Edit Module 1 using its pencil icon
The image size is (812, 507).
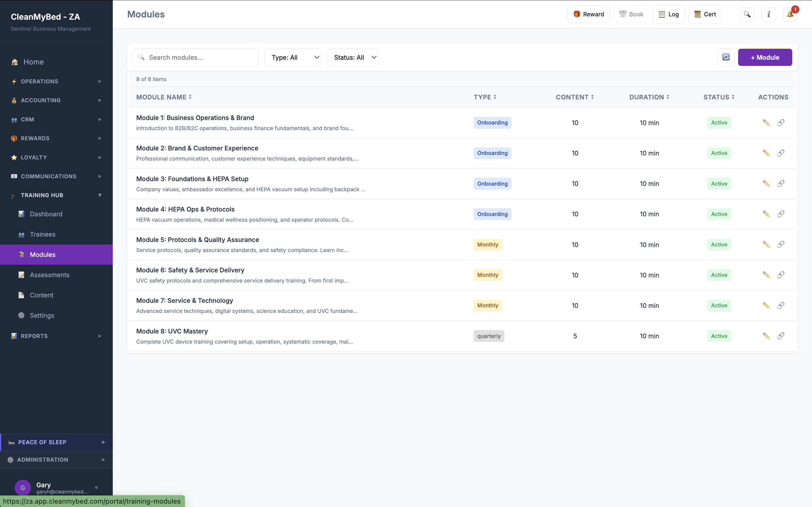click(767, 123)
